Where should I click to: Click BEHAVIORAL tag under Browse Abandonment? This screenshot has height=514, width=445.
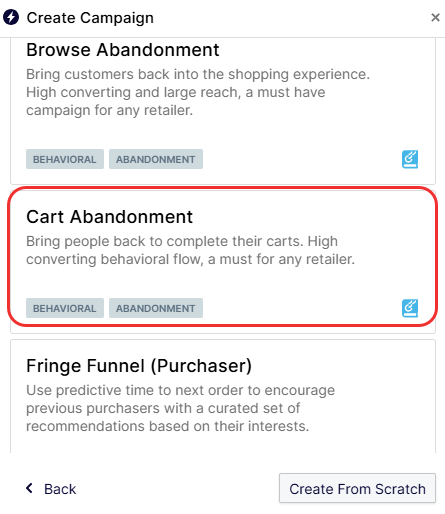[x=65, y=159]
